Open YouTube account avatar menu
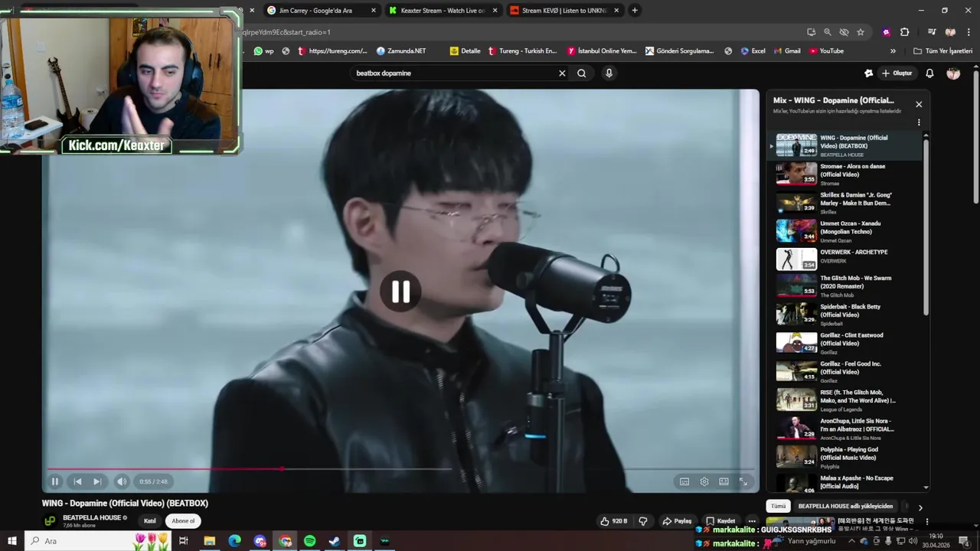The image size is (980, 551). [953, 73]
